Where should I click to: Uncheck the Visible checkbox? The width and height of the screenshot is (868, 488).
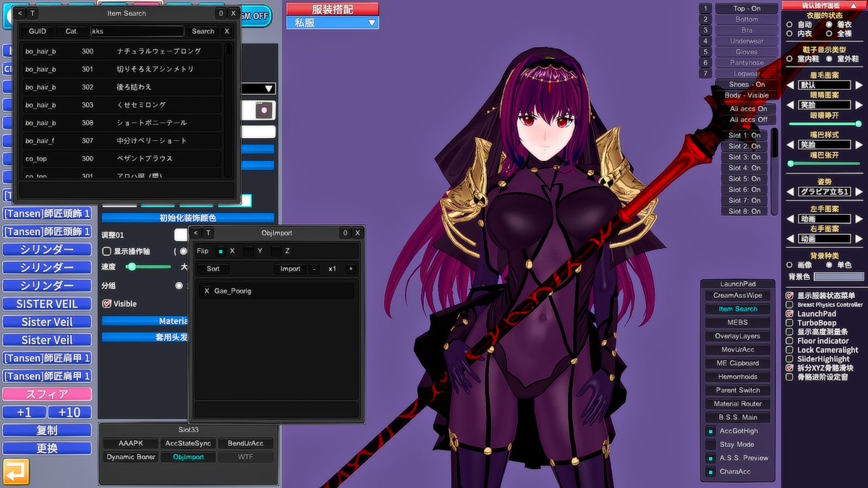coord(107,304)
